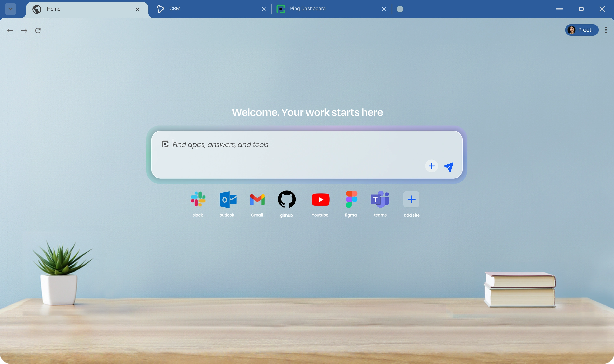Click the reload page icon
The image size is (614, 364).
[x=38, y=30]
